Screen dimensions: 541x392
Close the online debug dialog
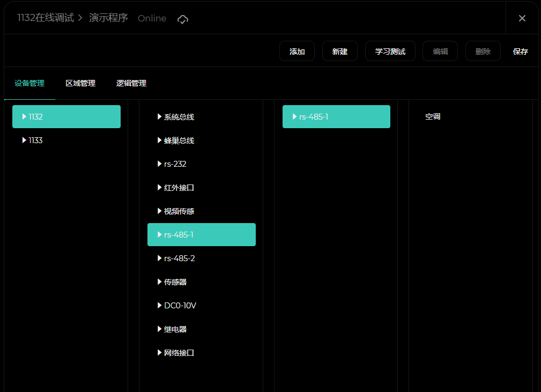(x=522, y=18)
